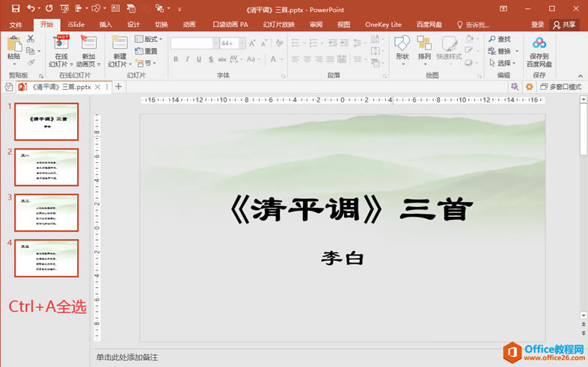Click the start-from-beginning slideshow icon in title bar
588x367 pixels.
64,9
